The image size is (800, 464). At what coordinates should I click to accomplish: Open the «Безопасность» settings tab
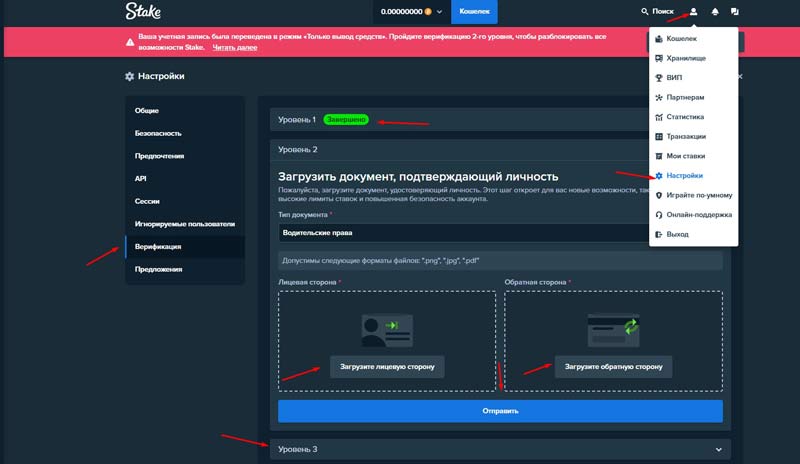coord(159,133)
